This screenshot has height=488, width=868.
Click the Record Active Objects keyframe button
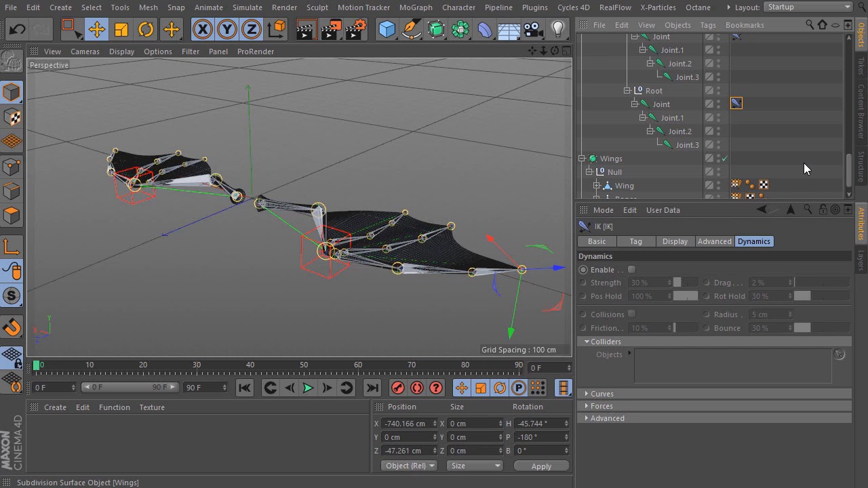[x=398, y=388]
